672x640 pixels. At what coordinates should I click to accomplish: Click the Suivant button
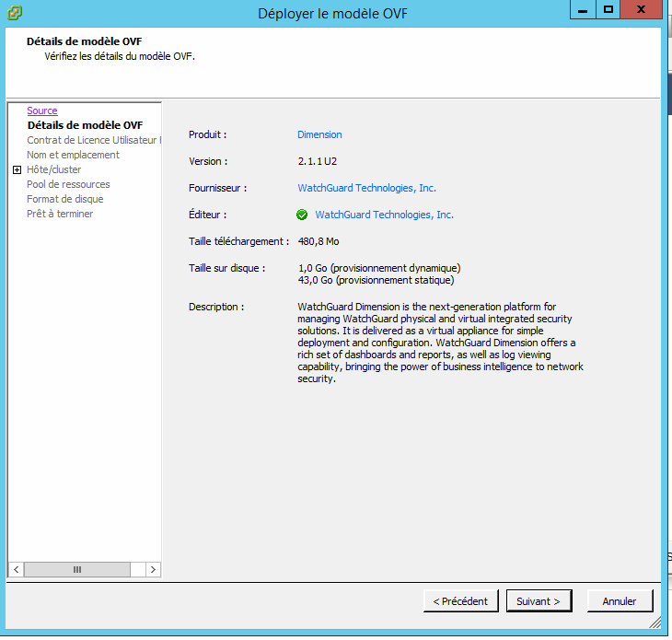539,601
